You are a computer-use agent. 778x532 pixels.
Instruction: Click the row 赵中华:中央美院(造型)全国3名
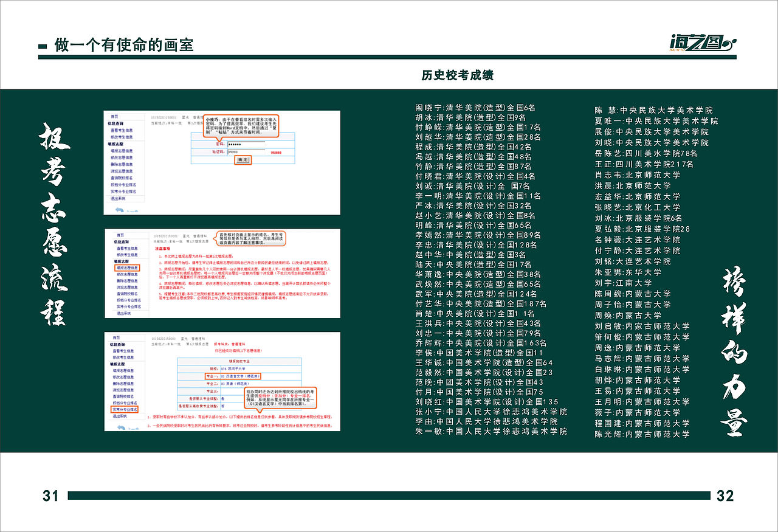[471, 255]
